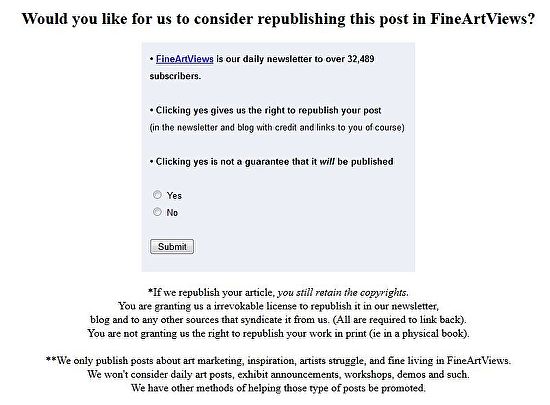Click the italic word "will"
Screen dimensions: 550x405
pyautogui.click(x=327, y=162)
